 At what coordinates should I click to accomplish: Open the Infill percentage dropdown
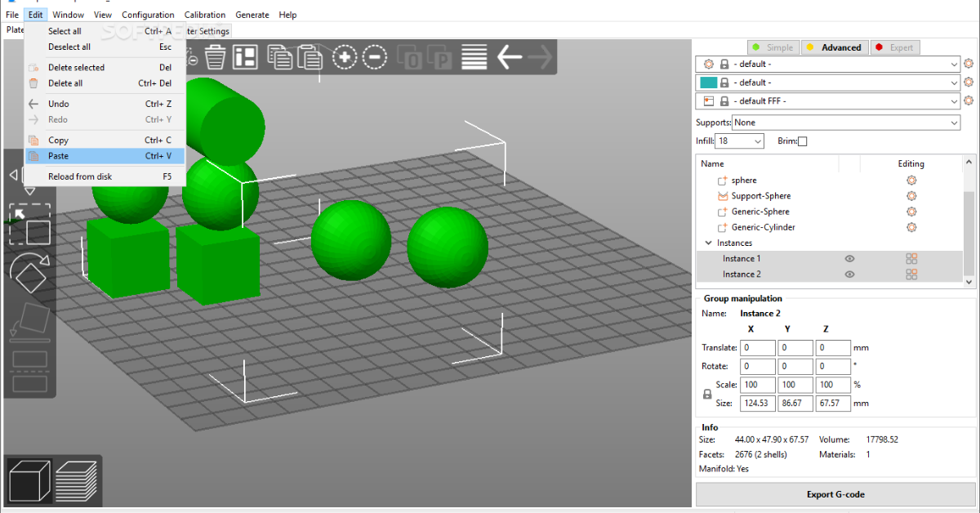(x=740, y=141)
